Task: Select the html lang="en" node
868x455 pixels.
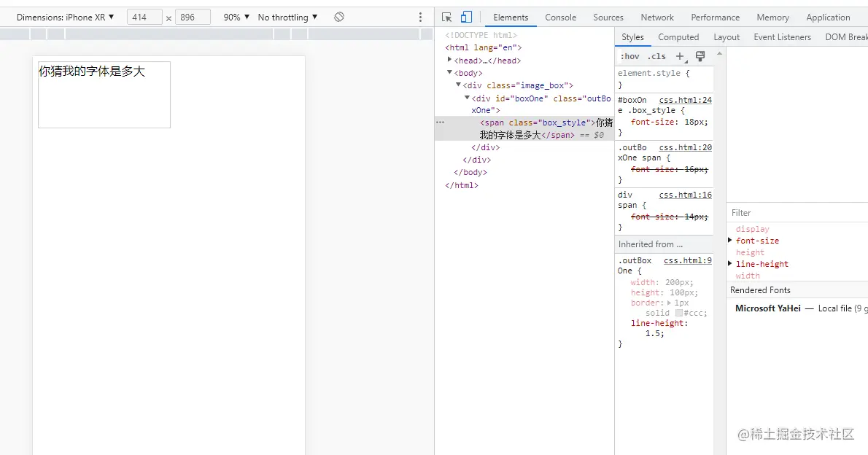Action: pos(484,47)
